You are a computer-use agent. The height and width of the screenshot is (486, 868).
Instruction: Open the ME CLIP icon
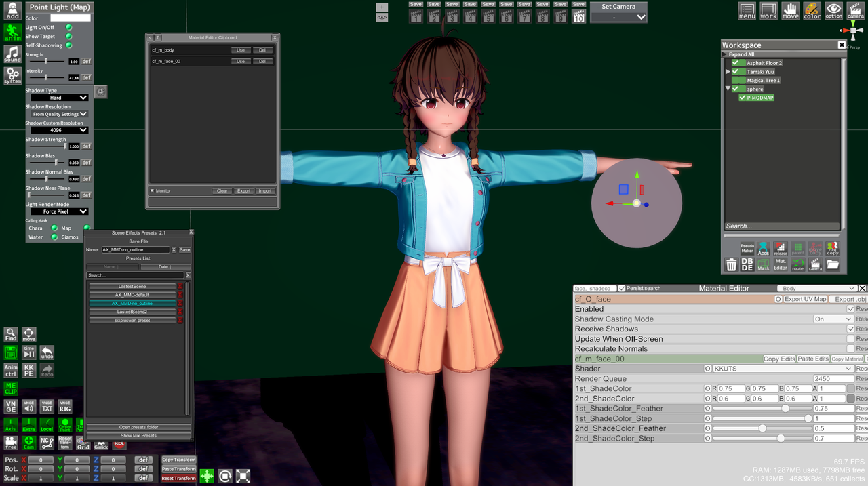point(11,388)
